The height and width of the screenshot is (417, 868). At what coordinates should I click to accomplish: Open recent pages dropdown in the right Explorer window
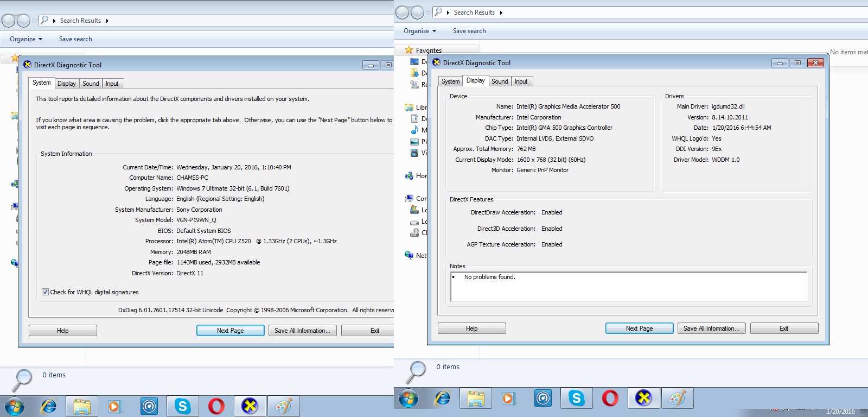pyautogui.click(x=428, y=12)
